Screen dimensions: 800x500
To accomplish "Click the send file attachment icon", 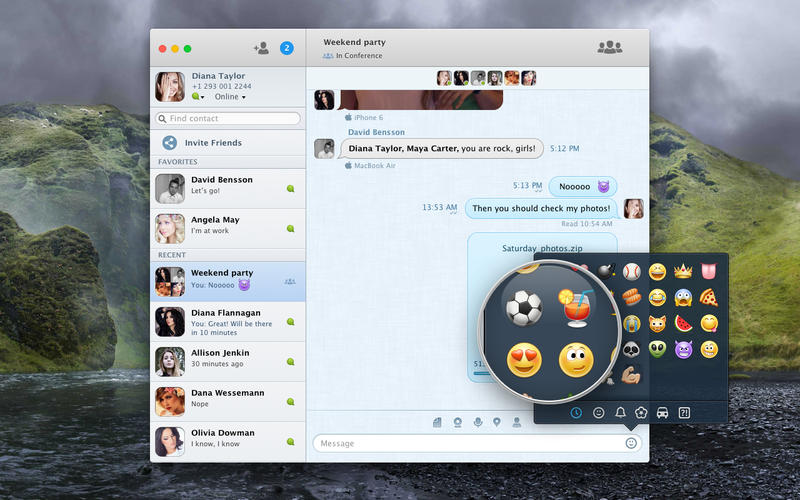I will tap(437, 422).
